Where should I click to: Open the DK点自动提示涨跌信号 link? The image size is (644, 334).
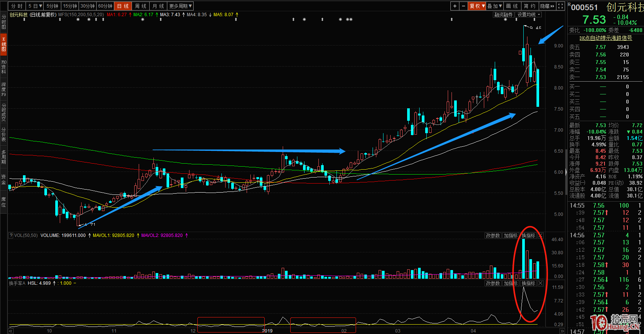pyautogui.click(x=605, y=38)
